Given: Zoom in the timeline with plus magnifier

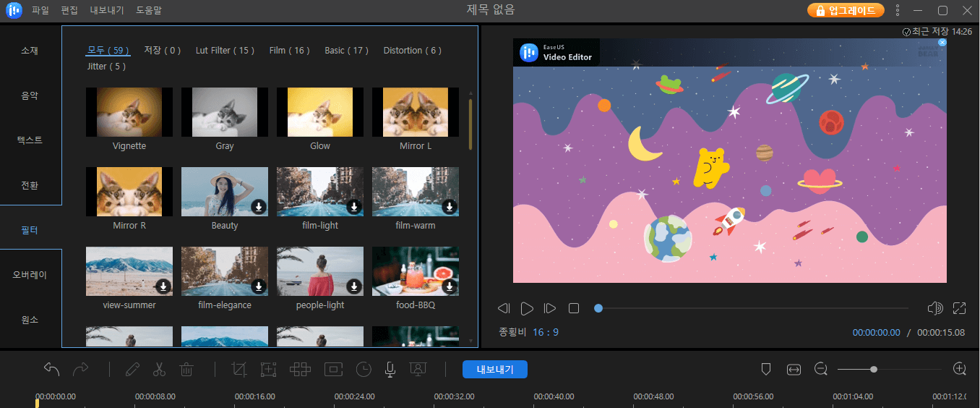Looking at the screenshot, I should click(960, 369).
